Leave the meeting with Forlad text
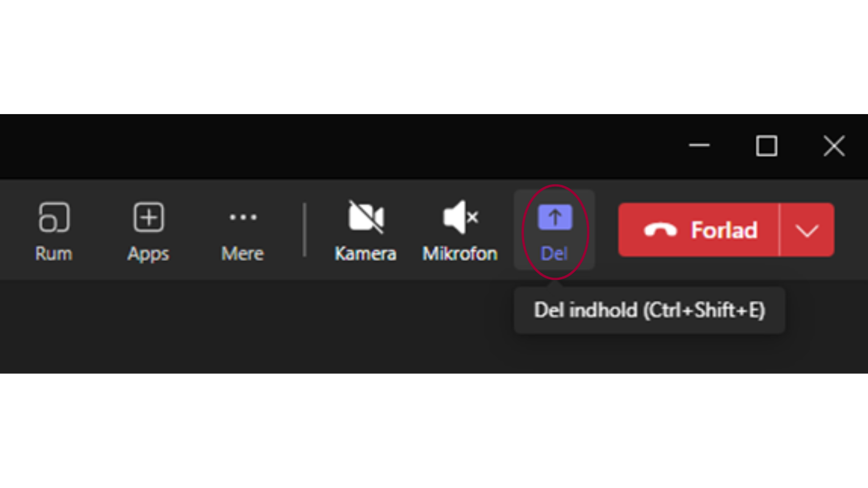This screenshot has height=488, width=868. pyautogui.click(x=724, y=230)
